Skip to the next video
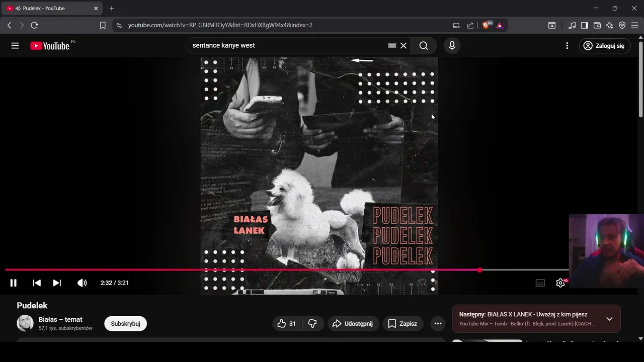 57,283
